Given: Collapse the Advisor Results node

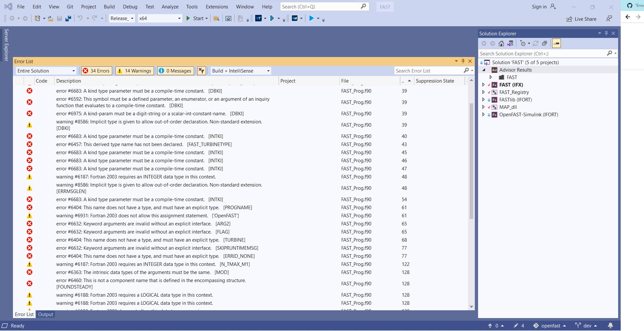Looking at the screenshot, I should [x=484, y=70].
